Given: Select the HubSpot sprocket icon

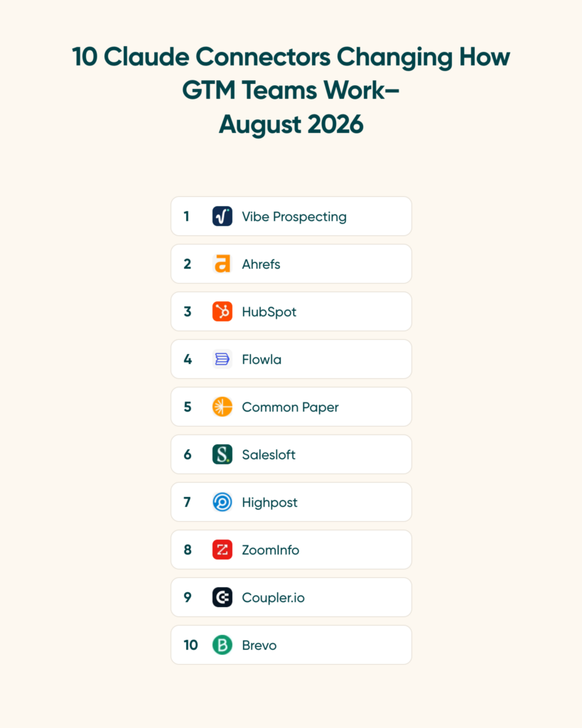Looking at the screenshot, I should (x=222, y=311).
